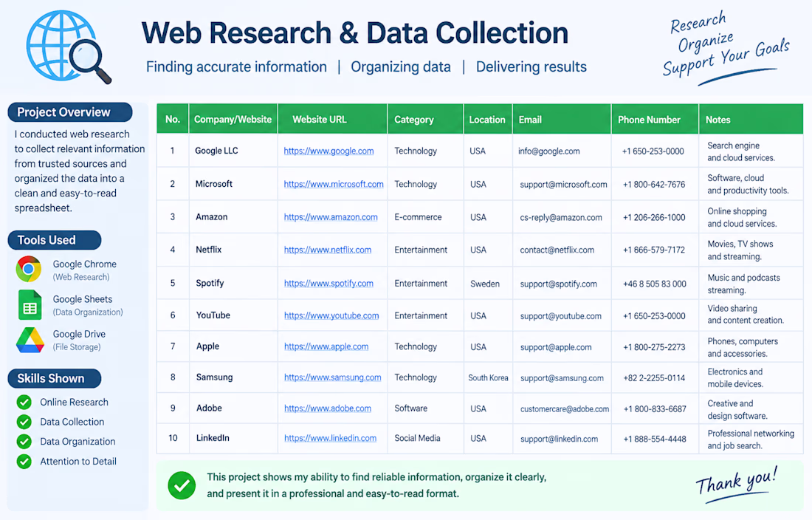Open the https://www.samsung.com link
Image resolution: width=812 pixels, height=520 pixels.
click(x=332, y=377)
